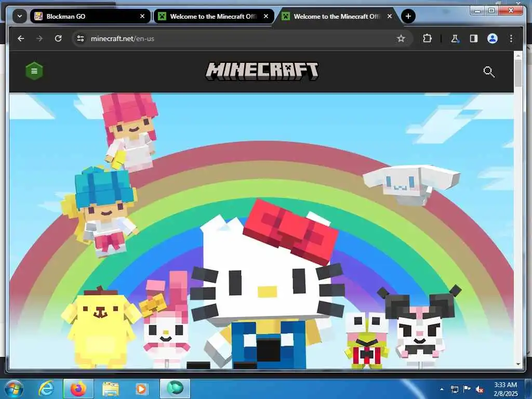Launch Internet Explorer from the taskbar
The height and width of the screenshot is (399, 532).
(x=46, y=389)
